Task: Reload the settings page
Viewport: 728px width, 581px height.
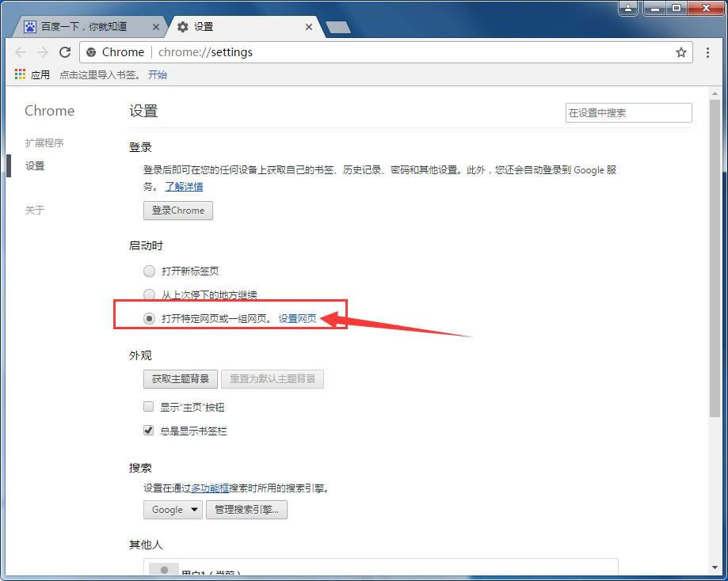Action: click(65, 52)
